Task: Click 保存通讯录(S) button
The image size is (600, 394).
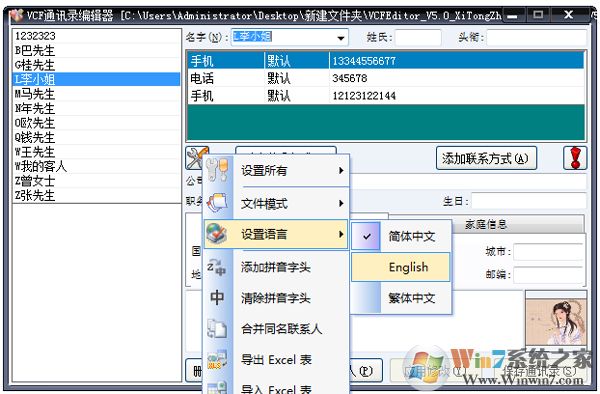Action: (540, 370)
